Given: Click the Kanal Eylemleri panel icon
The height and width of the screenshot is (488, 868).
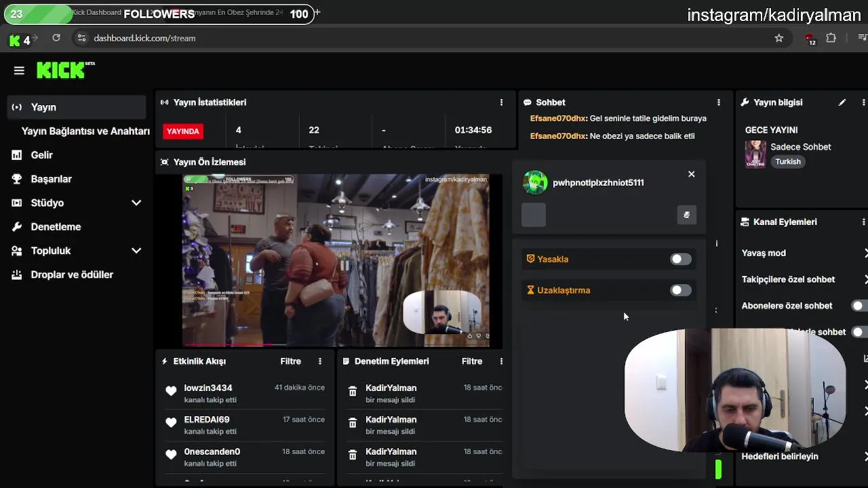Looking at the screenshot, I should (x=745, y=222).
